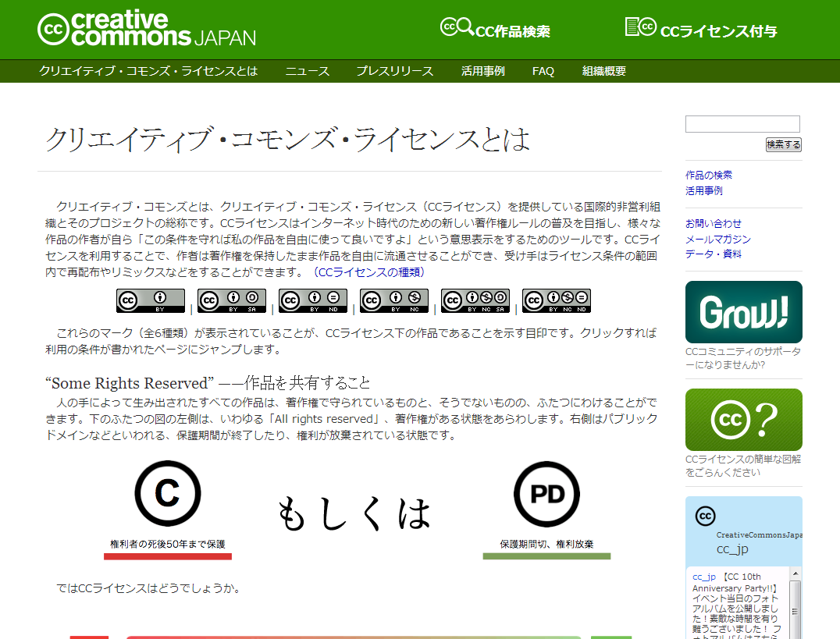The image size is (840, 639).
Task: Click the CC avatar in Twitter widget
Action: 705,517
